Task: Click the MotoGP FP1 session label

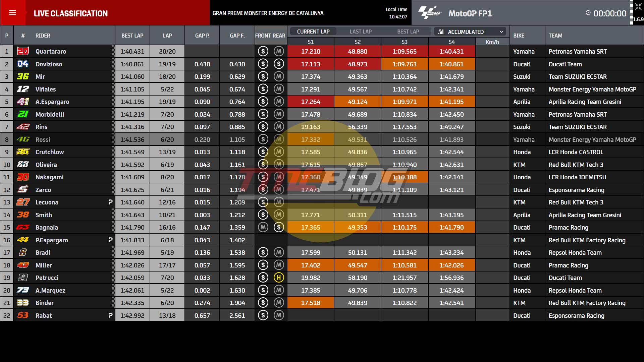Action: point(470,13)
